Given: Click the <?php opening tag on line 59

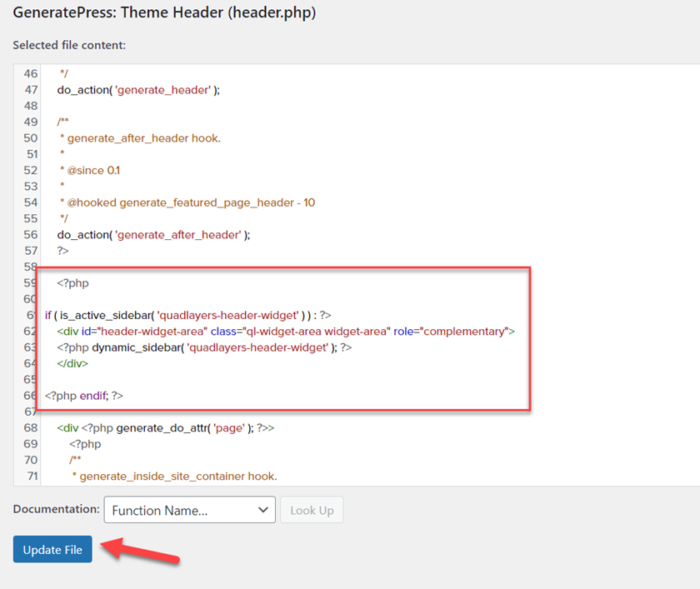Looking at the screenshot, I should (x=72, y=283).
